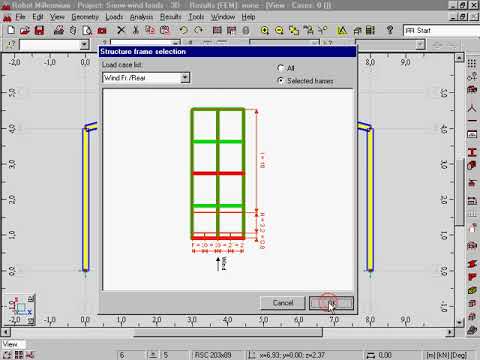Viewport: 480px width, 360px height.
Task: Click the lower green frame line in diagram
Action: click(218, 206)
